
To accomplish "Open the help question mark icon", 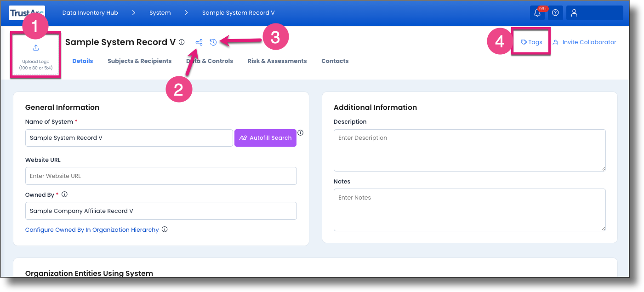I will 555,12.
